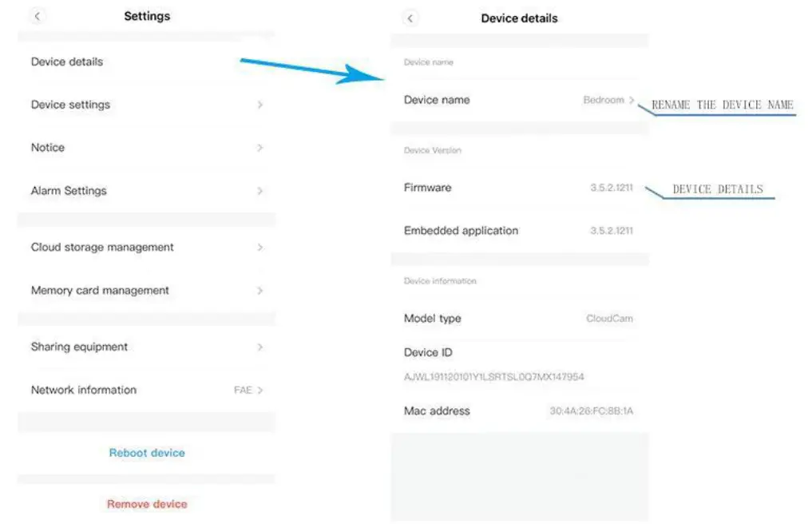Tap the red Remove device button
The image size is (812, 524).
(147, 504)
